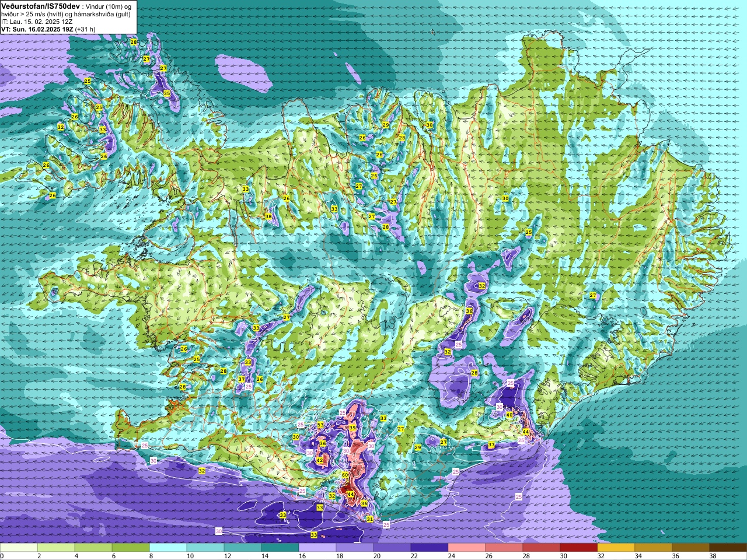Click the yellow gust label 35

[166, 93]
